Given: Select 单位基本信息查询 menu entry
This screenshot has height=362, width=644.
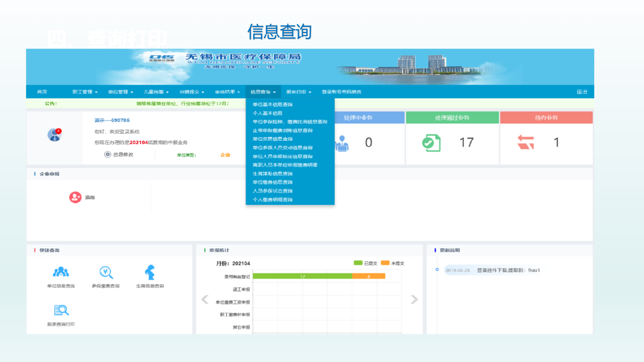Looking at the screenshot, I should click(x=272, y=105).
